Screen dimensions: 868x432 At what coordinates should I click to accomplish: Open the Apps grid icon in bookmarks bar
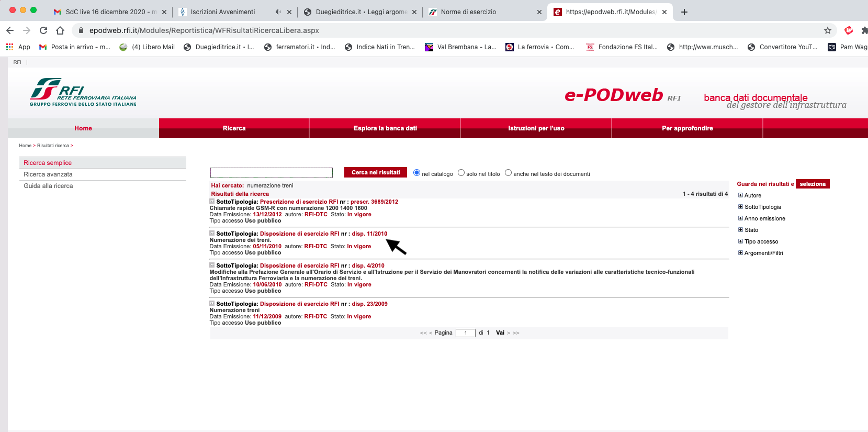point(10,47)
